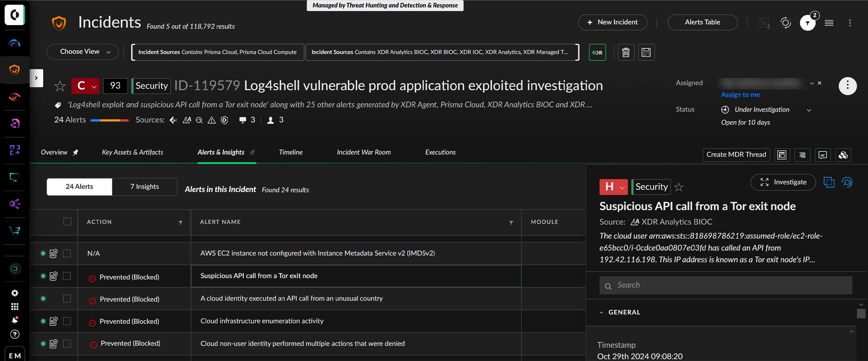Check the Suspicious API call Tor row
Screen dimensions: 868x361
[67, 276]
